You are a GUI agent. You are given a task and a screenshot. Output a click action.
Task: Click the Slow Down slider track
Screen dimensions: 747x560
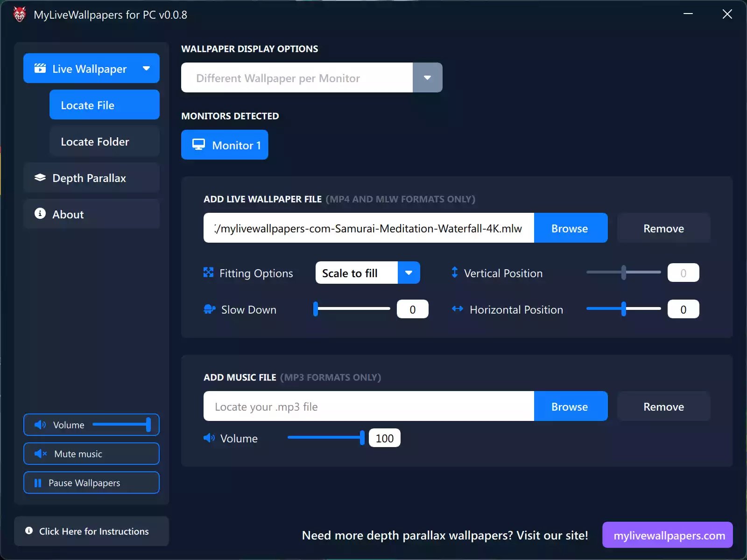[353, 309]
